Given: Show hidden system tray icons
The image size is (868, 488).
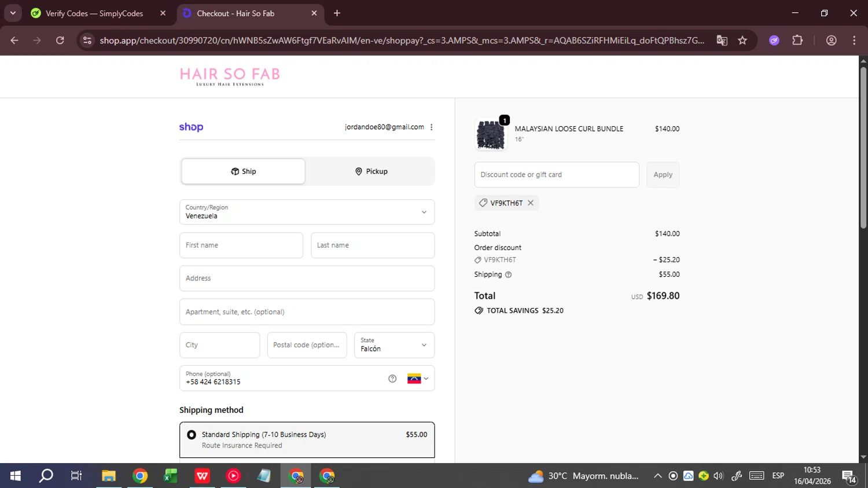Looking at the screenshot, I should tap(658, 476).
